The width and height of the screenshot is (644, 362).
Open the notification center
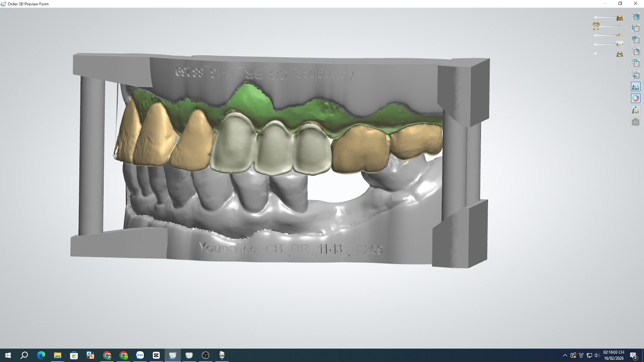pos(634,355)
